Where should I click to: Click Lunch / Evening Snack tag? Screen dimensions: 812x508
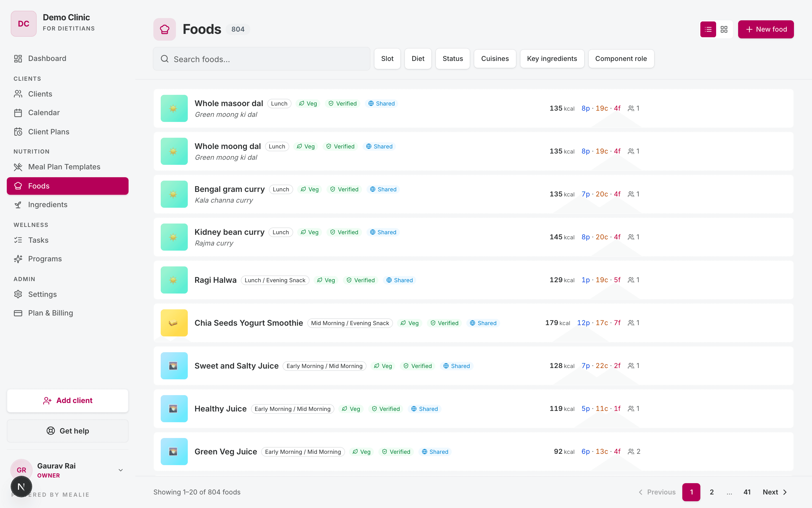[275, 280]
